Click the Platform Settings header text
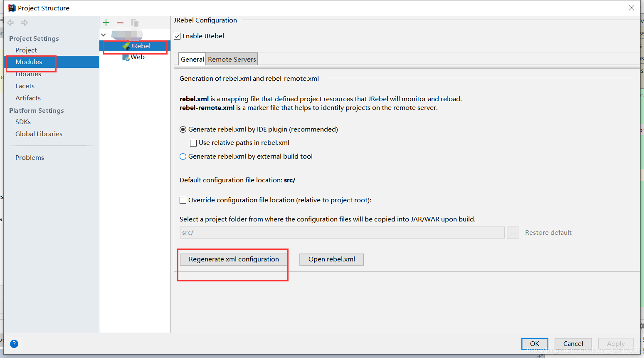The width and height of the screenshot is (644, 358). 37,110
